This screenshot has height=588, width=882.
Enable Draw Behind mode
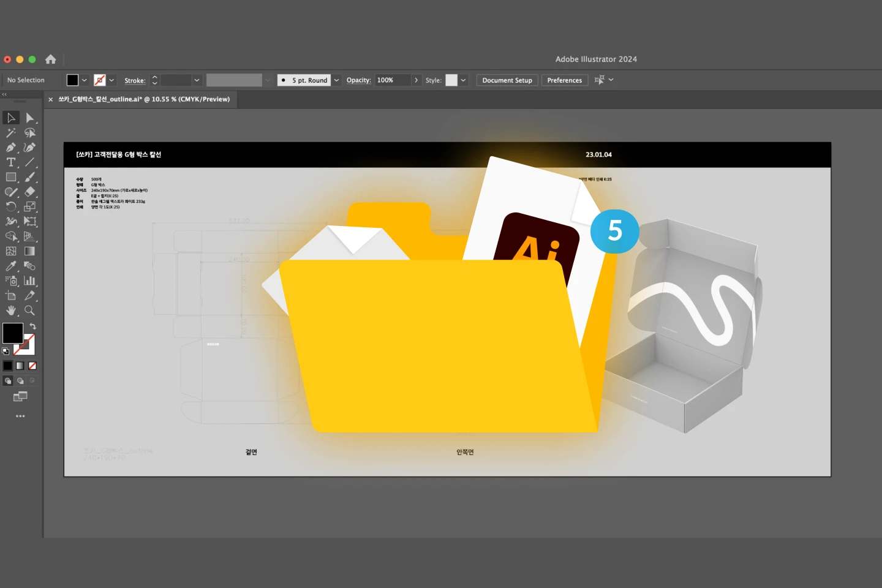(20, 380)
